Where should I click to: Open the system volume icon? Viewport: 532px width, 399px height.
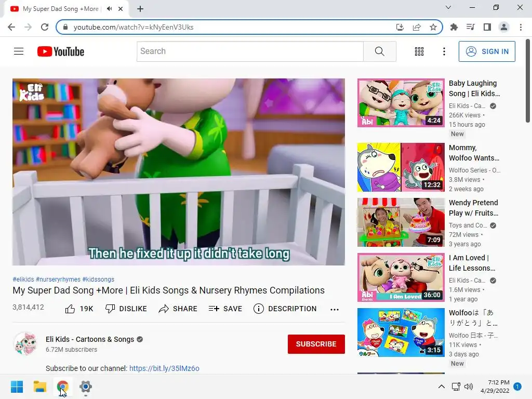468,387
